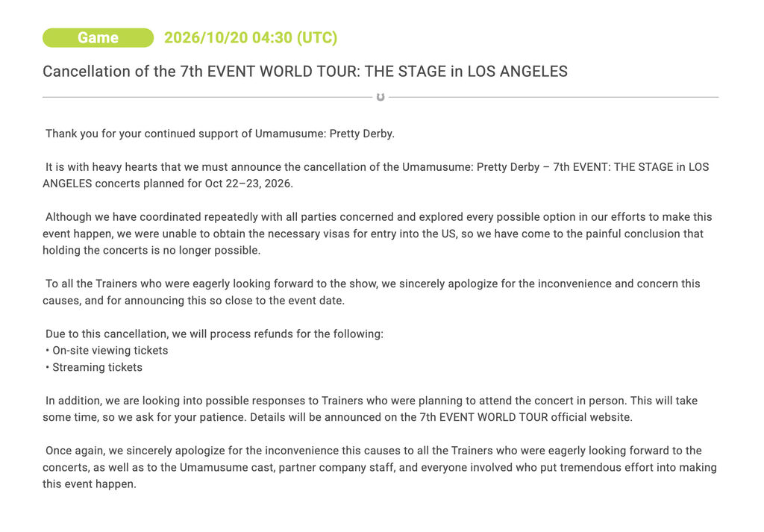Click the 'Once again, we sincerely apologize' line

click(374, 450)
